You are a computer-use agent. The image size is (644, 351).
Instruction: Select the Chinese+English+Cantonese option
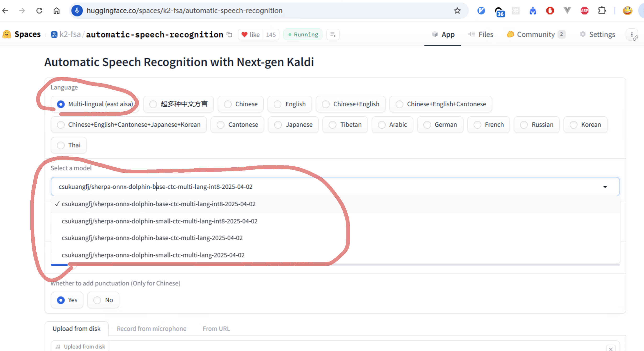(441, 104)
